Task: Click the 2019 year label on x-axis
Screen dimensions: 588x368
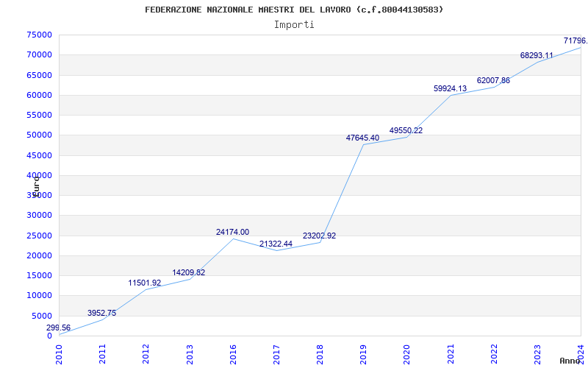Action: pos(364,353)
